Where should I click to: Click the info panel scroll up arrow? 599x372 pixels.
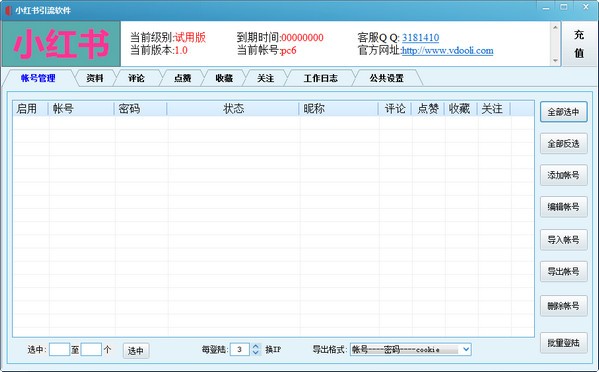coord(555,27)
